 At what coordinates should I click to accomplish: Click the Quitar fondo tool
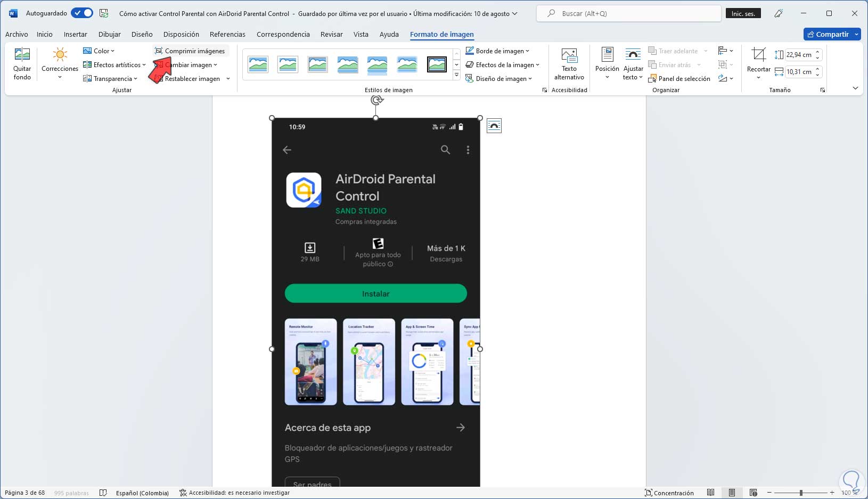click(22, 64)
